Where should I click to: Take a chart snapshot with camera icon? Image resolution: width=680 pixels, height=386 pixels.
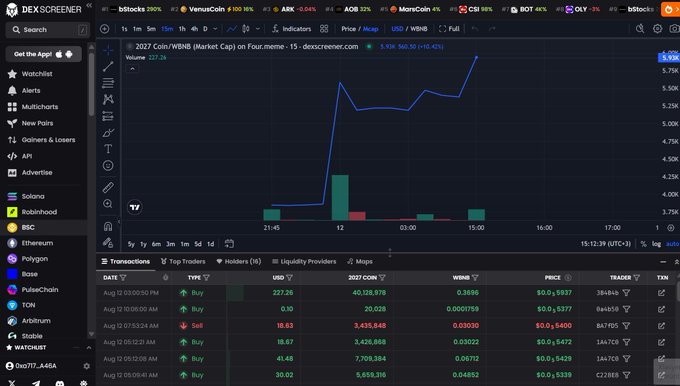[x=674, y=29]
